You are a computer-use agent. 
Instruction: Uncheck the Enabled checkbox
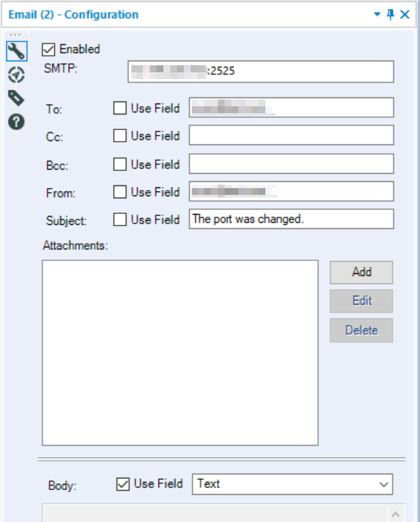(48, 50)
